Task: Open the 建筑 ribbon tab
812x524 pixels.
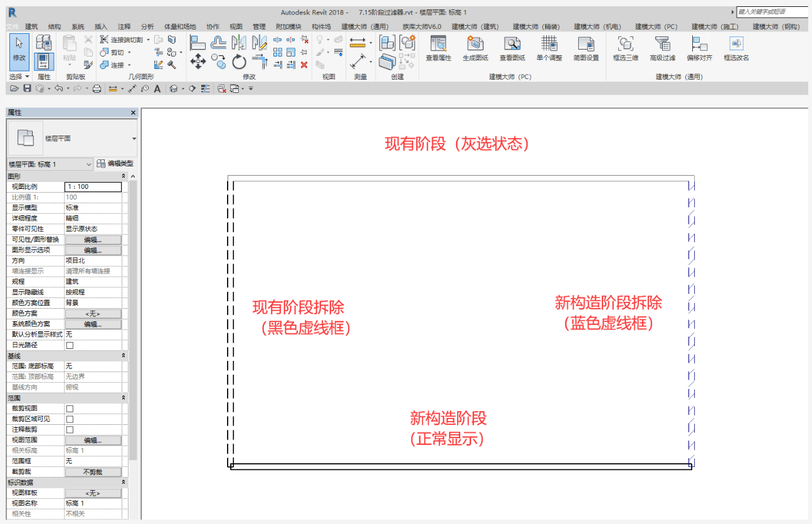Action: [31, 26]
